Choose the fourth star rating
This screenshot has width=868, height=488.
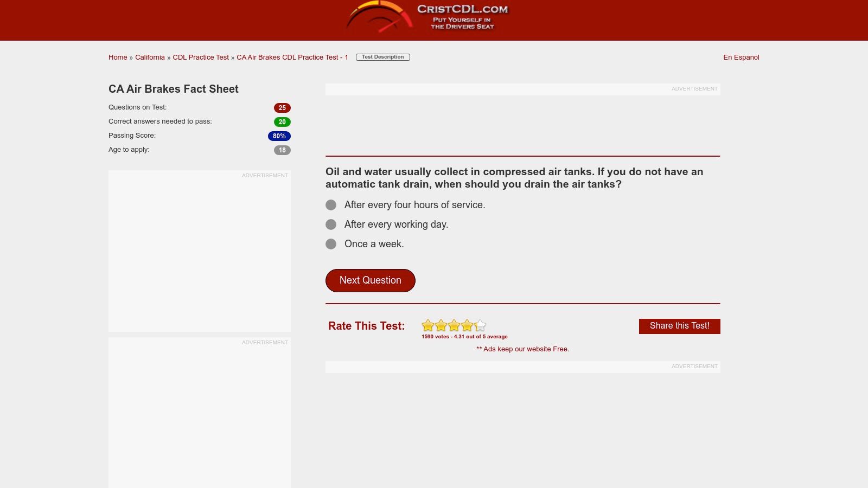(467, 325)
